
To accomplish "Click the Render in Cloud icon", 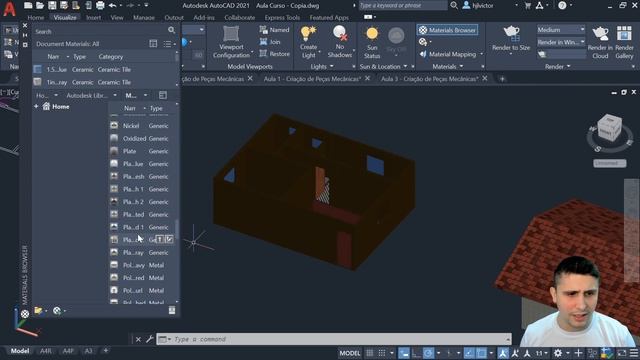I will pyautogui.click(x=600, y=33).
